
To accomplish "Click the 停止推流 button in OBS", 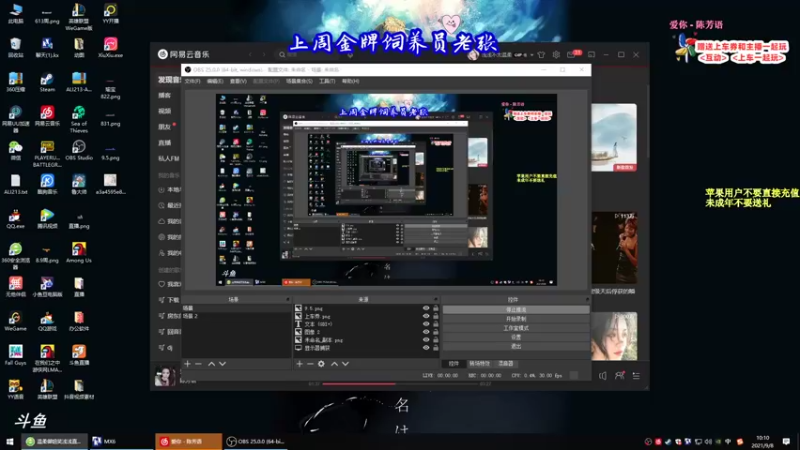I will coord(516,310).
